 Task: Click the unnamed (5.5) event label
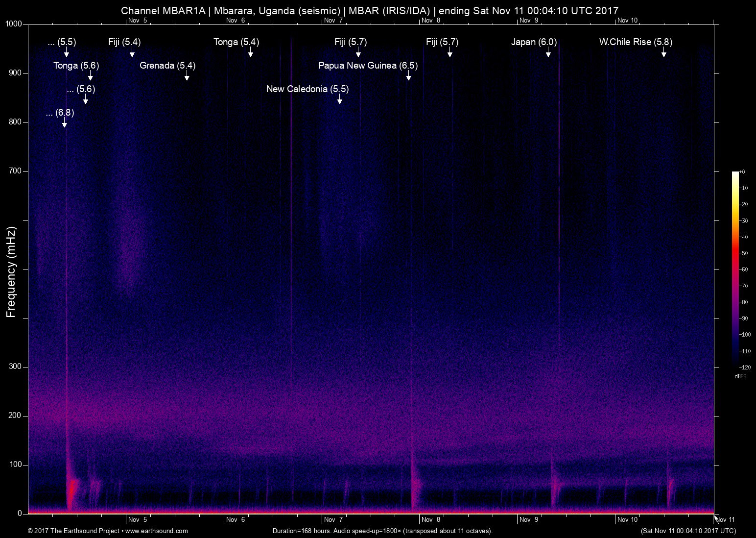[62, 42]
